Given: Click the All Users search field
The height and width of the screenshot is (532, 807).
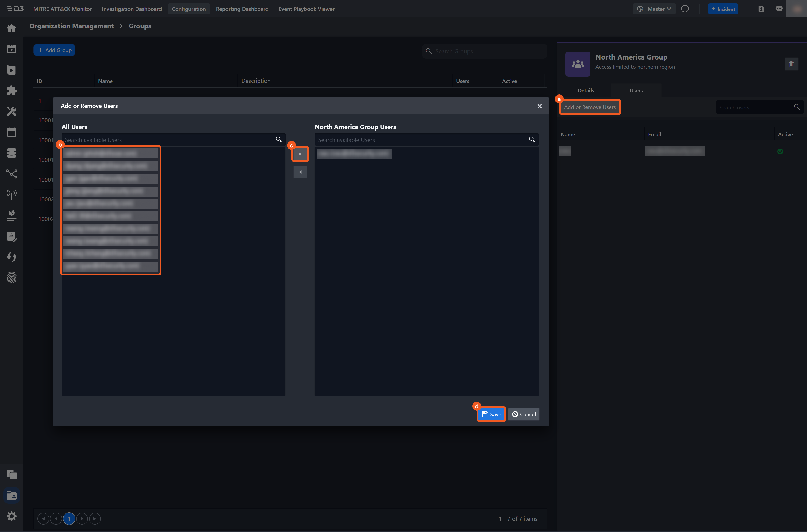Looking at the screenshot, I should (x=169, y=140).
